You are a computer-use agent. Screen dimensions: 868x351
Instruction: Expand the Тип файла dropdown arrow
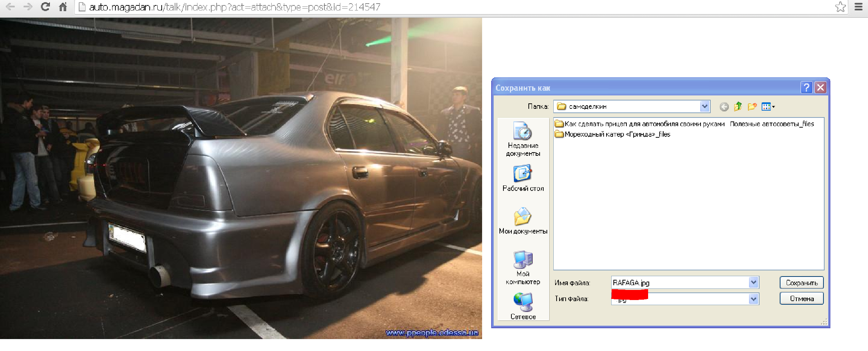tap(753, 299)
